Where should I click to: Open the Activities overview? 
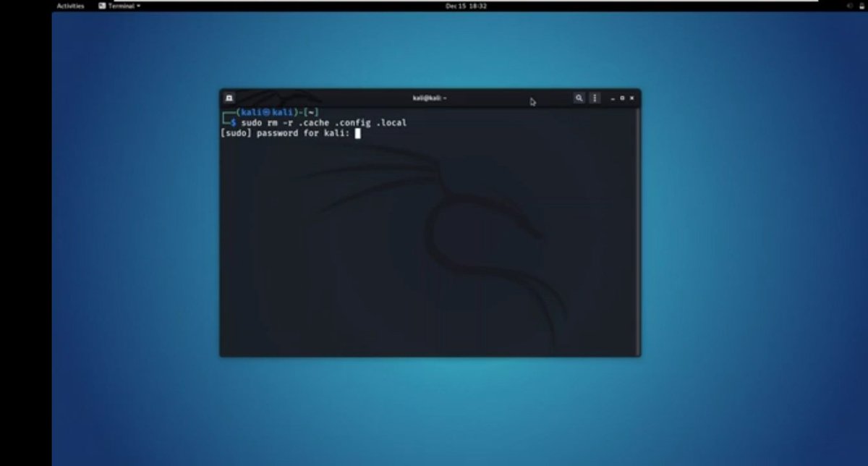70,6
